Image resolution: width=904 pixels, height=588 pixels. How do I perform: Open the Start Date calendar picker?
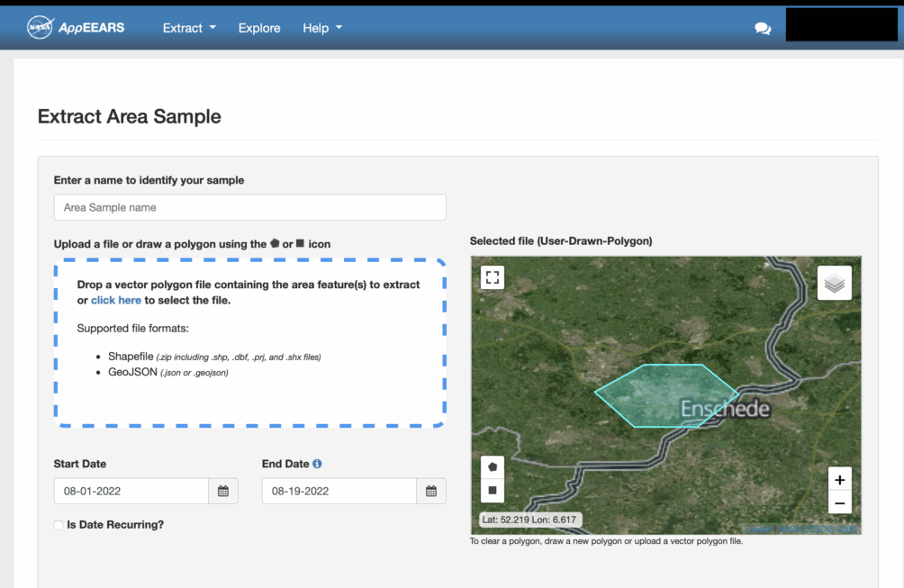pyautogui.click(x=223, y=491)
